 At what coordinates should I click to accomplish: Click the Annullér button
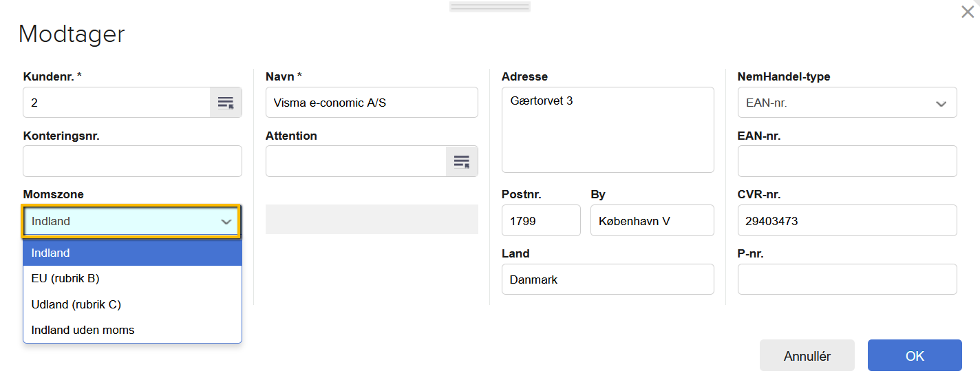pos(807,356)
